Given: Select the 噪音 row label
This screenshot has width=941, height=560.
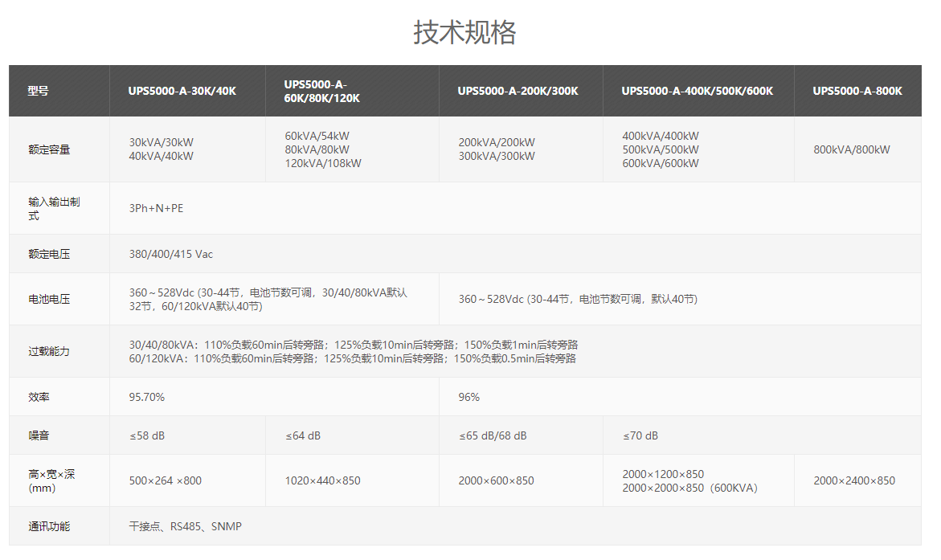Looking at the screenshot, I should tap(39, 435).
